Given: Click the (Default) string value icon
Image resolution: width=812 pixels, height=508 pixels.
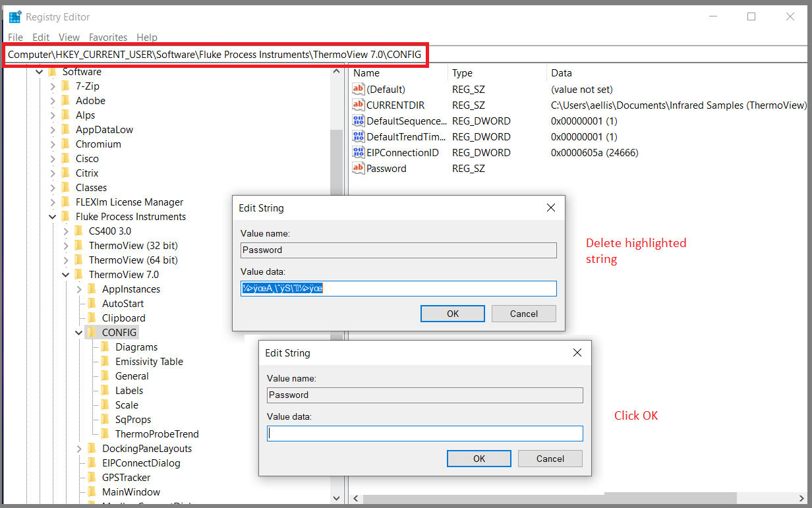Looking at the screenshot, I should (x=359, y=89).
